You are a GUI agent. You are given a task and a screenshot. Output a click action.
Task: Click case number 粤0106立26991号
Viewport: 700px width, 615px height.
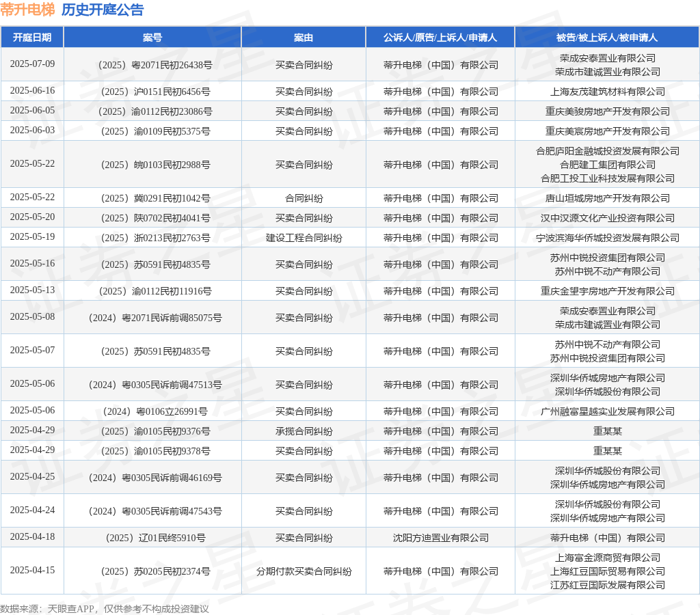point(155,411)
